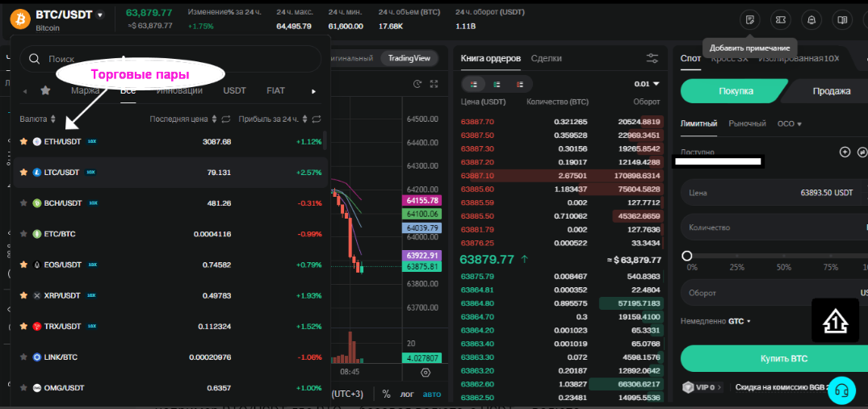This screenshot has width=868, height=409.
Task: Open the BTC/USDT pair selector dropdown arrow
Action: click(99, 15)
